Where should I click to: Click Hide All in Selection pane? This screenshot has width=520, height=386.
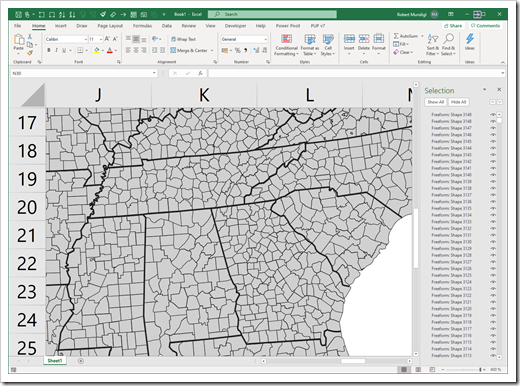pyautogui.click(x=458, y=102)
